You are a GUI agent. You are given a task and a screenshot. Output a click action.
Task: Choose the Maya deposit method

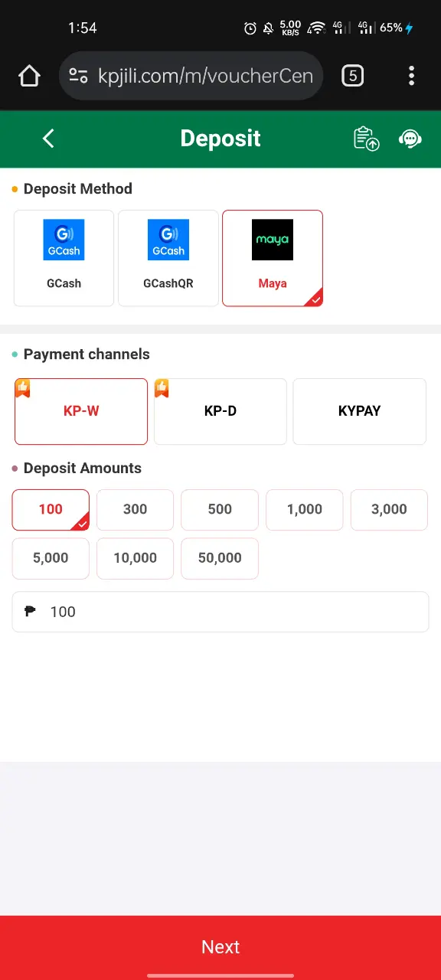pyautogui.click(x=273, y=258)
